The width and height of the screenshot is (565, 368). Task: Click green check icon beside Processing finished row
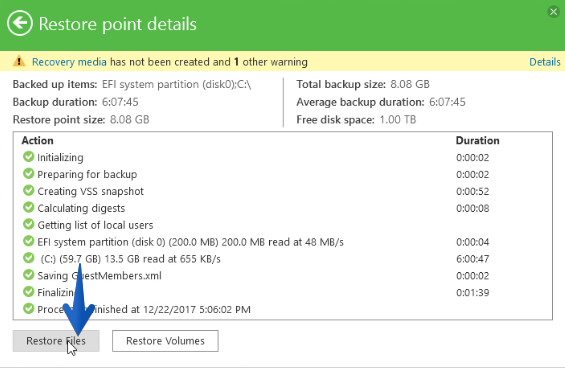pos(28,309)
